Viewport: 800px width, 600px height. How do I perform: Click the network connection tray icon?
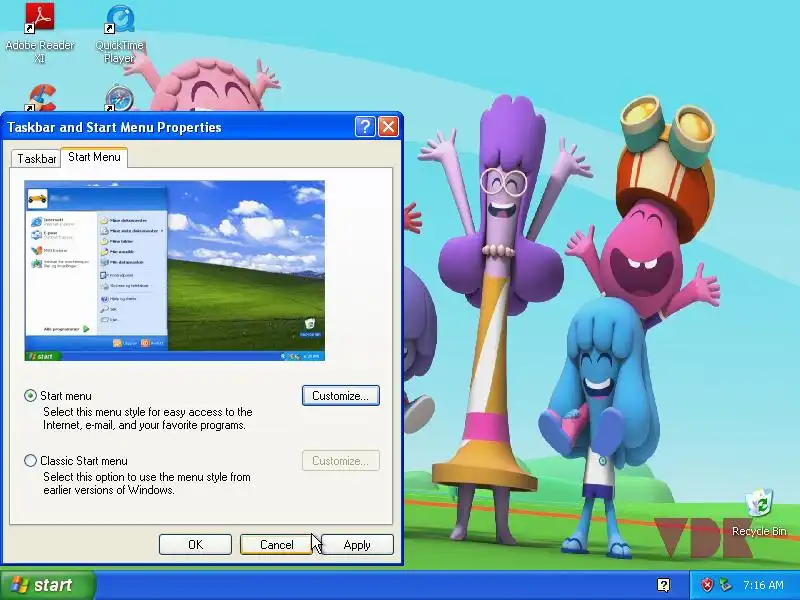click(x=725, y=585)
